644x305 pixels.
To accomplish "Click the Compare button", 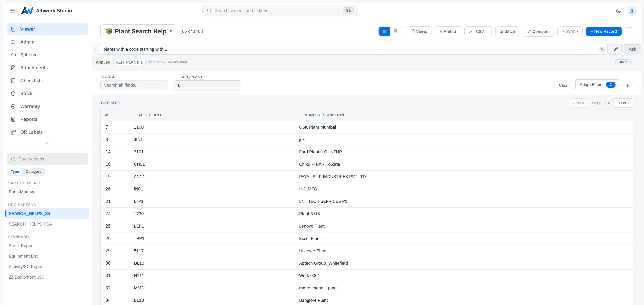I will tap(538, 32).
